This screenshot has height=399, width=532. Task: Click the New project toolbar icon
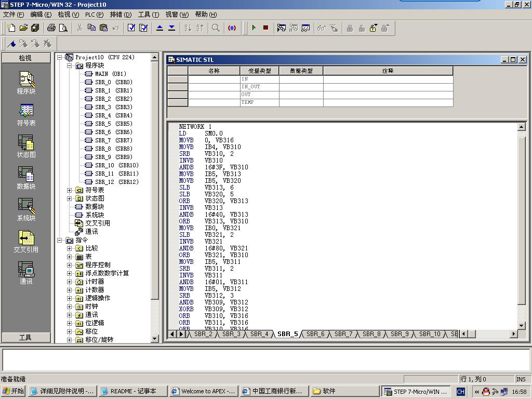coord(11,28)
